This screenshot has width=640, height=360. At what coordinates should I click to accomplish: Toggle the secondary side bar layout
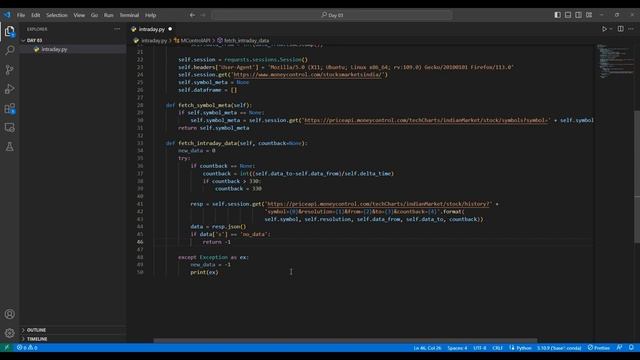tap(578, 15)
